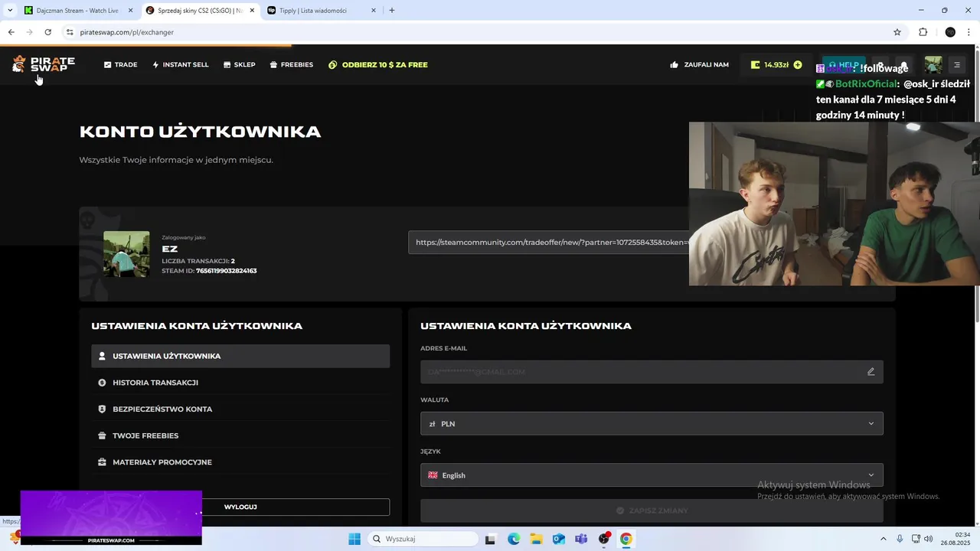
Task: Add funds with the plus icon
Action: [x=798, y=65]
